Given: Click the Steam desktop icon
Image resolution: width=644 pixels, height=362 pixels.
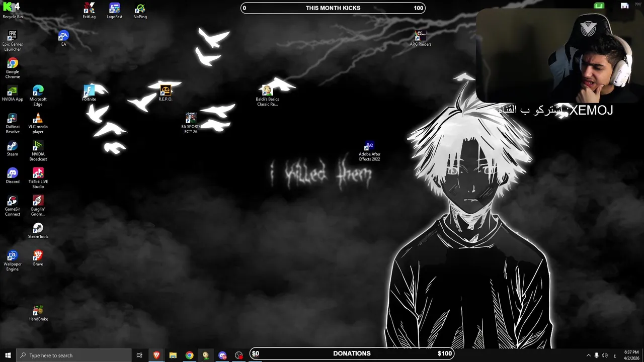Looking at the screenshot, I should tap(13, 148).
